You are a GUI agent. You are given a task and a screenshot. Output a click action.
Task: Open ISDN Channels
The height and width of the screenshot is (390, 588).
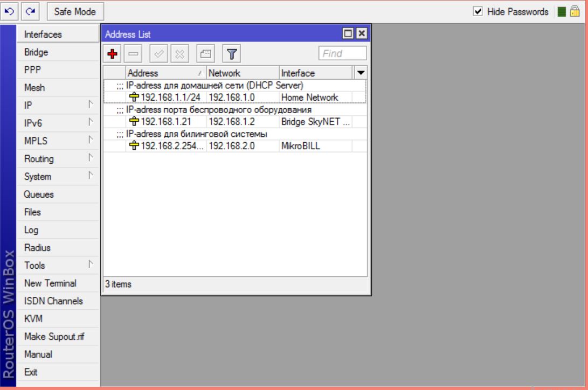tap(58, 301)
